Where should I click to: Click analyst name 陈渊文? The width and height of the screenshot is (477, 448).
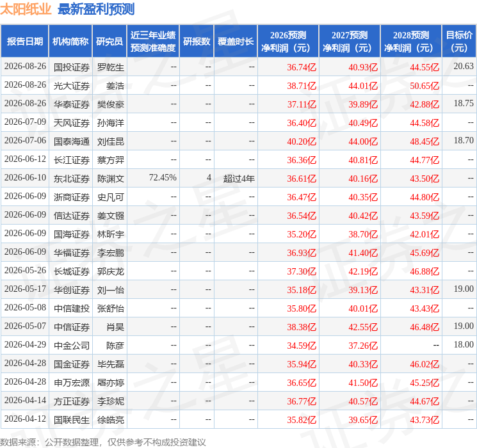pyautogui.click(x=110, y=179)
